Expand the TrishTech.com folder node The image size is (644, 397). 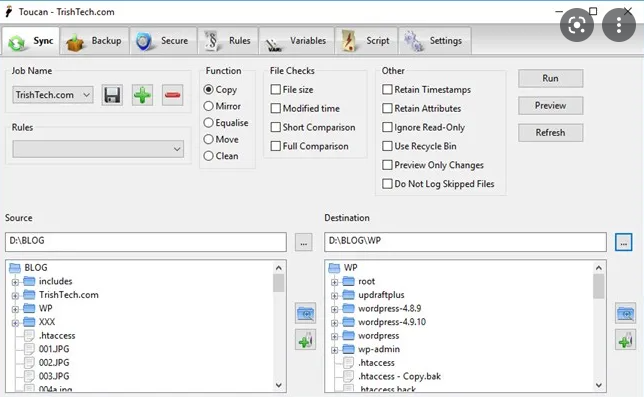[x=15, y=296]
